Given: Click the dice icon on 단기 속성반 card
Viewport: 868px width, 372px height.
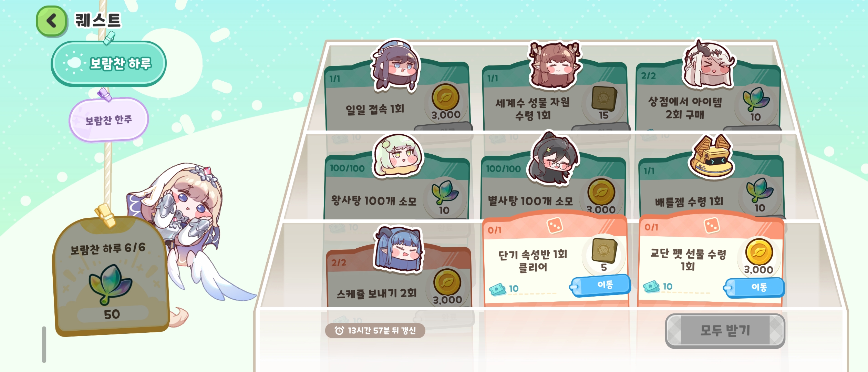Looking at the screenshot, I should click(x=555, y=226).
